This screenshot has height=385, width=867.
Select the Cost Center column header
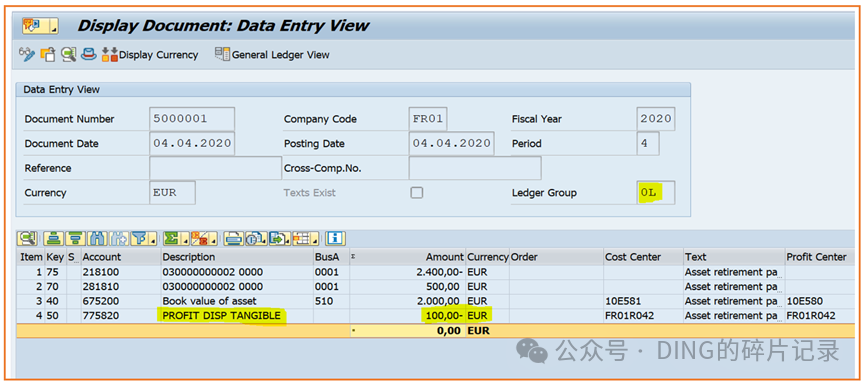(643, 257)
